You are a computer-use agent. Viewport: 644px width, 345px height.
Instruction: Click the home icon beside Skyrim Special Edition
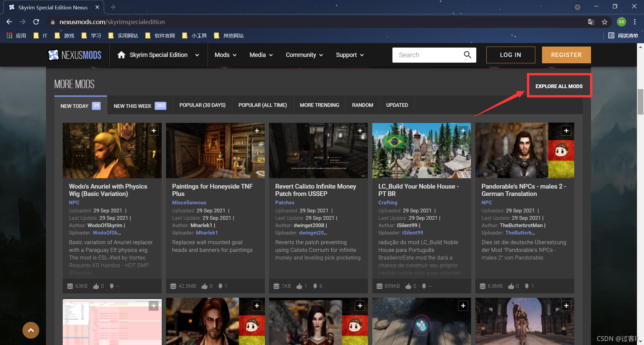[x=121, y=55]
